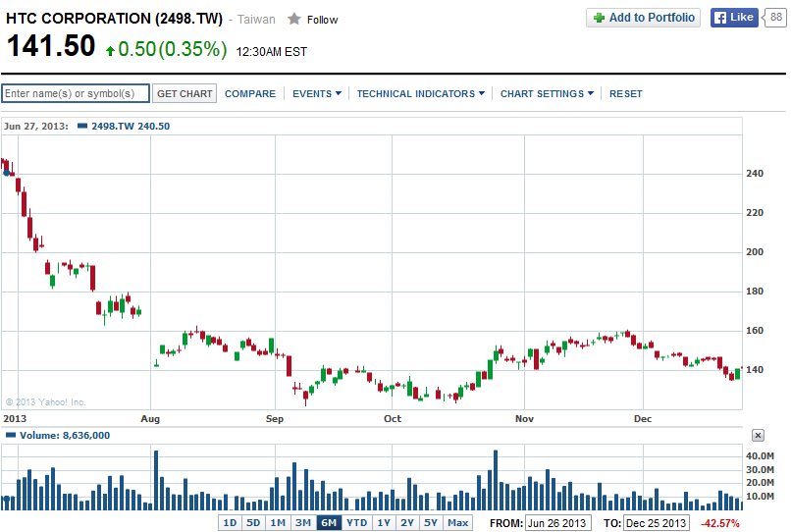The image size is (791, 532).
Task: Select the 1D range tab
Action: coord(230,523)
